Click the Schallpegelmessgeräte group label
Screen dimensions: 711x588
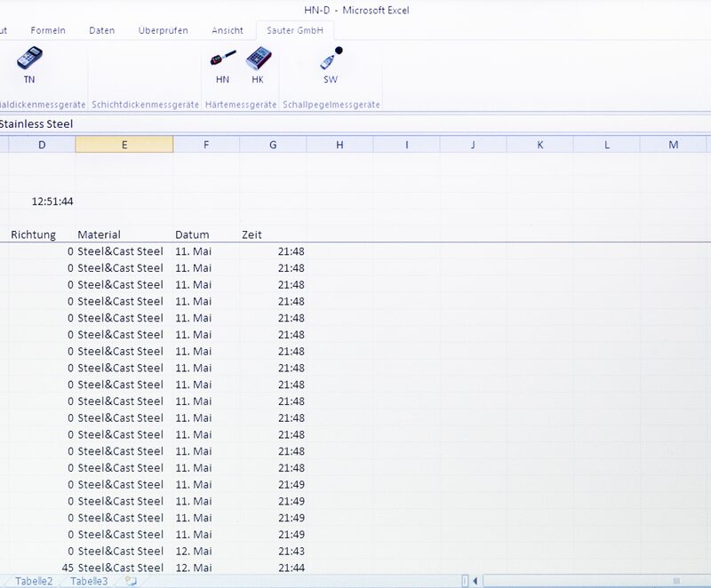[x=331, y=103]
